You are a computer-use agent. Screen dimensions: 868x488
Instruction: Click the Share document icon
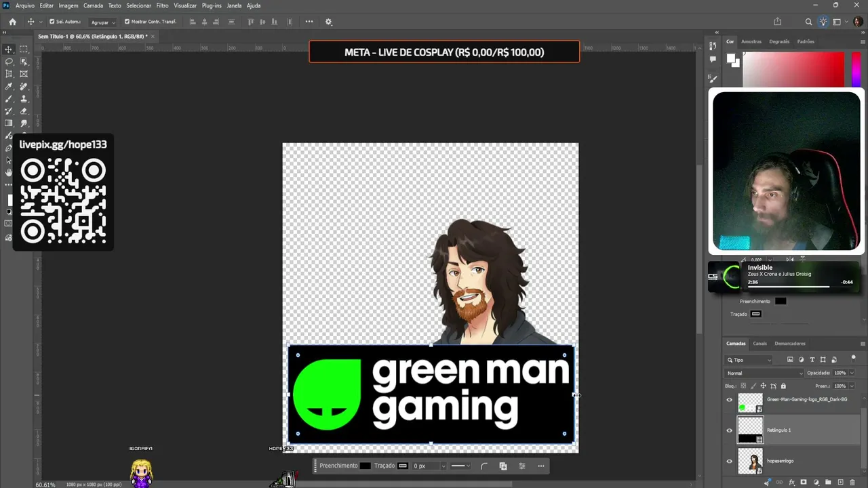coord(778,22)
